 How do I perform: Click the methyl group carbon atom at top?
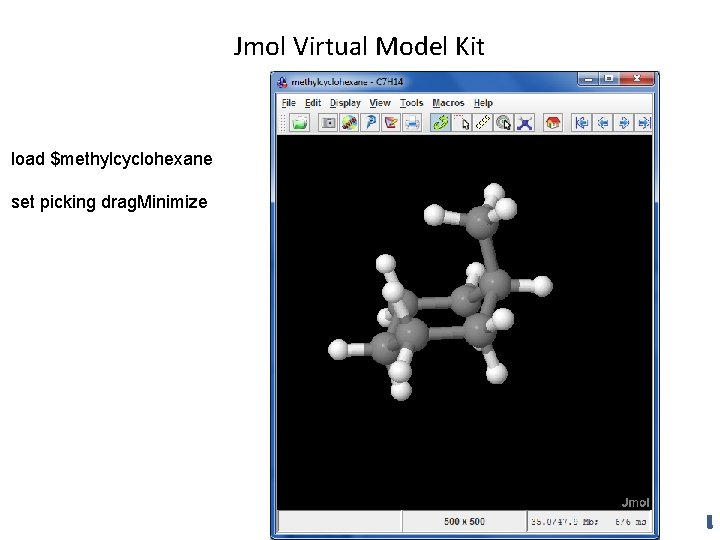(x=481, y=222)
